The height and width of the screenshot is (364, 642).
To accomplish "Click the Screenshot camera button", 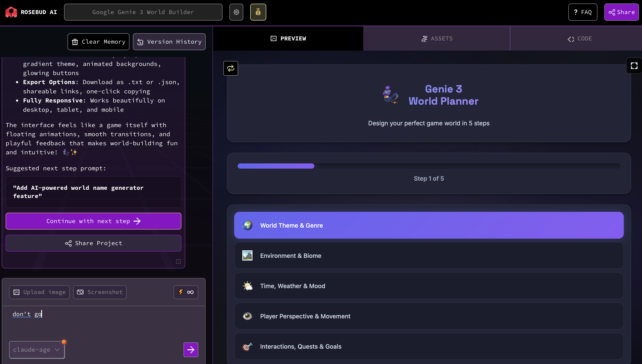I will pos(100,292).
